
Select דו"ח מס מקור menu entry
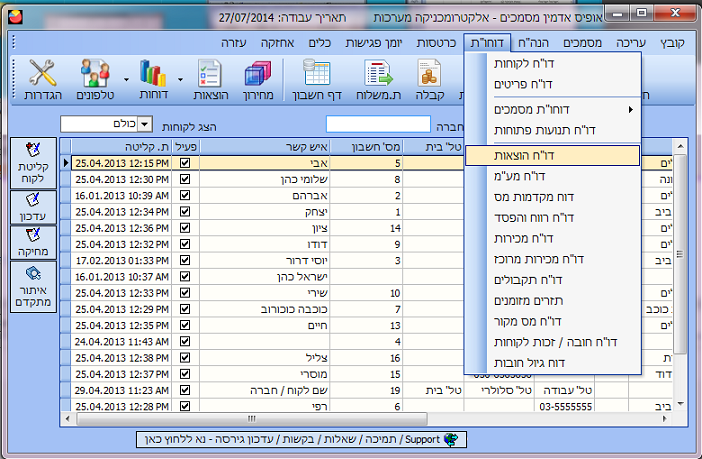552,321
